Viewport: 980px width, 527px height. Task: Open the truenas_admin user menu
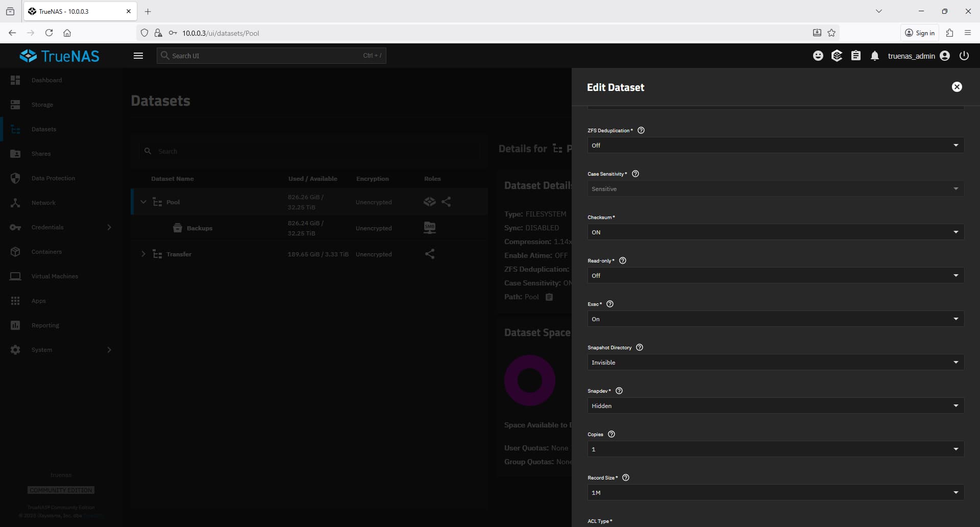coord(918,56)
